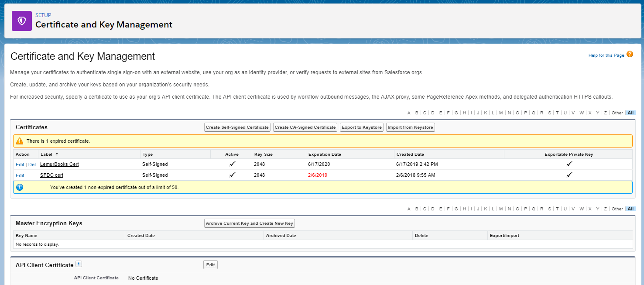Filter by letter M above Master Encryption Keys
Image resolution: width=644 pixels, height=285 pixels.
point(501,209)
